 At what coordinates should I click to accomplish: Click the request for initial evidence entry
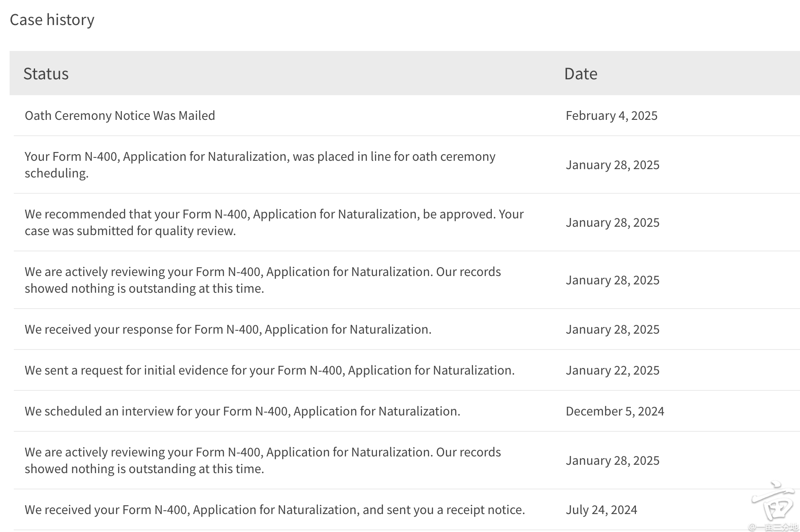click(x=269, y=370)
